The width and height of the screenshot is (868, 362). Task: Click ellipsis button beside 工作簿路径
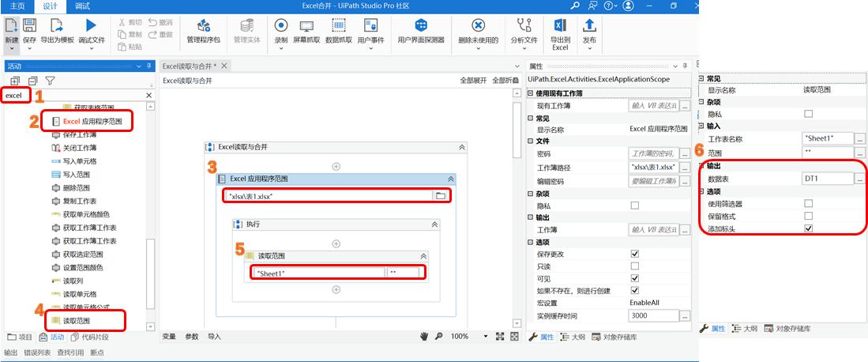pyautogui.click(x=686, y=168)
